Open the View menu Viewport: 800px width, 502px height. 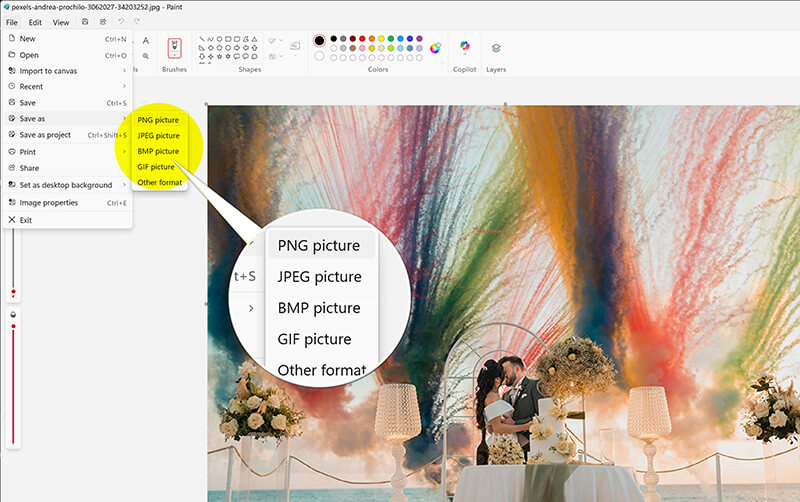pos(61,22)
